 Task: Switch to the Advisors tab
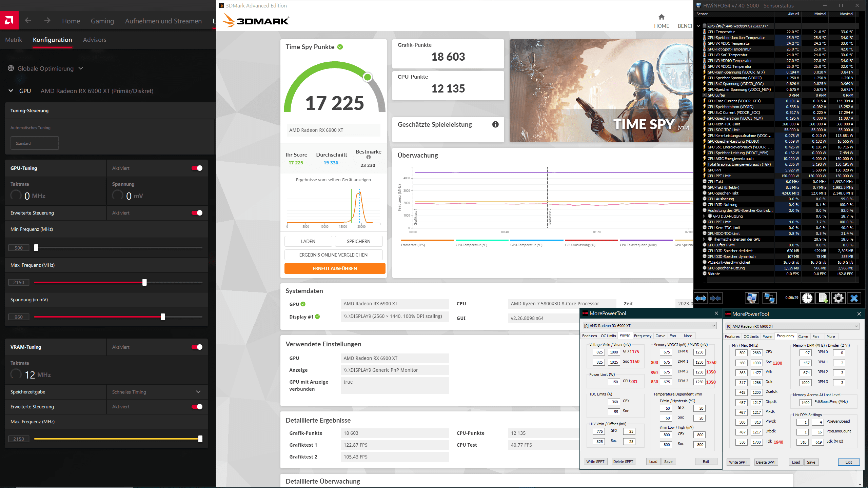(95, 40)
